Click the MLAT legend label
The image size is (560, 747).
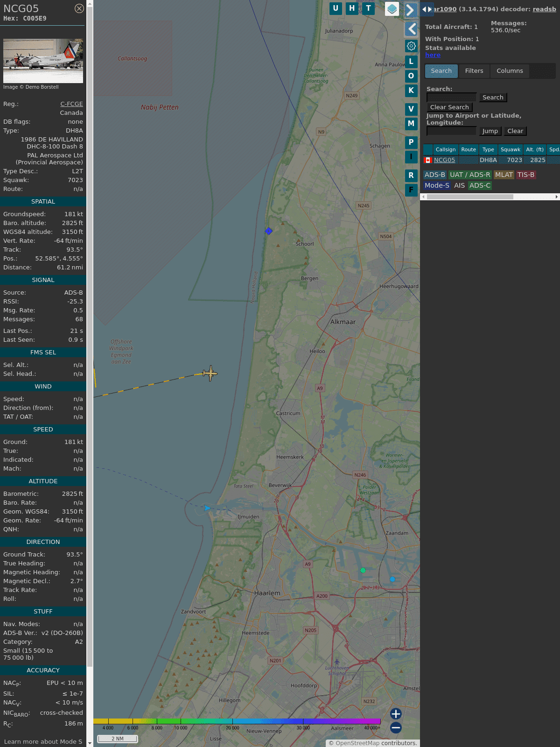tap(504, 175)
